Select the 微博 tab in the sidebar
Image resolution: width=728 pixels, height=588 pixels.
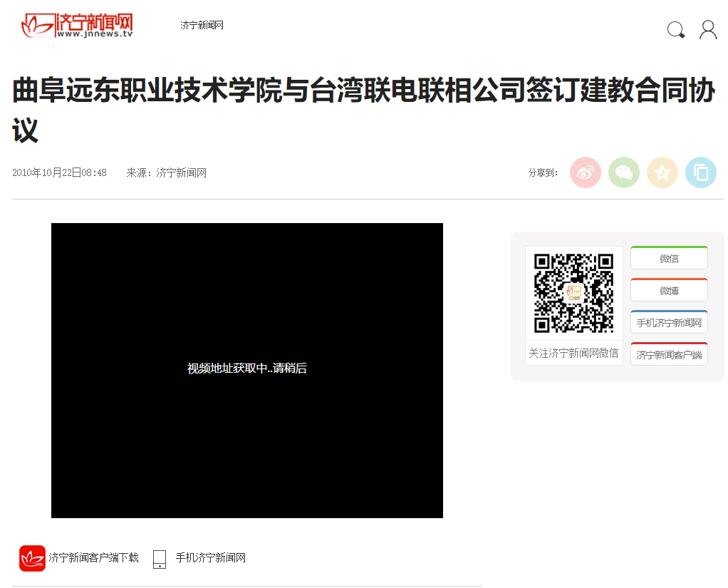click(669, 290)
